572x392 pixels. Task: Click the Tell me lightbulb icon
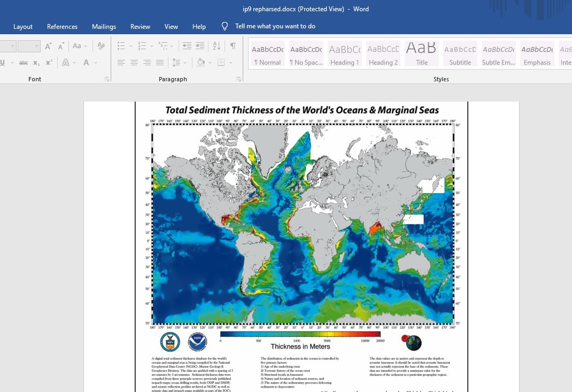click(225, 26)
